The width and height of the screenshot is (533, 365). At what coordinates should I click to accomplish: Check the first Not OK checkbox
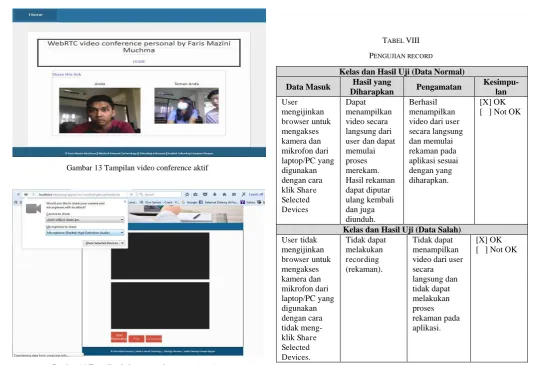pyautogui.click(x=485, y=112)
